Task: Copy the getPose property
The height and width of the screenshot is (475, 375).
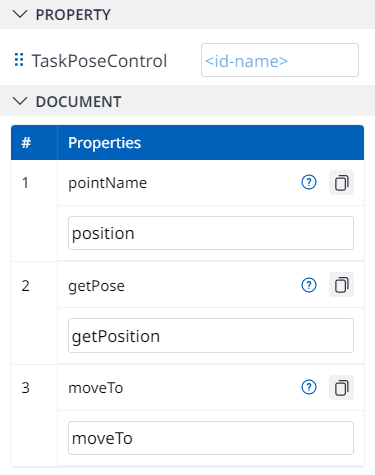Action: coord(341,285)
